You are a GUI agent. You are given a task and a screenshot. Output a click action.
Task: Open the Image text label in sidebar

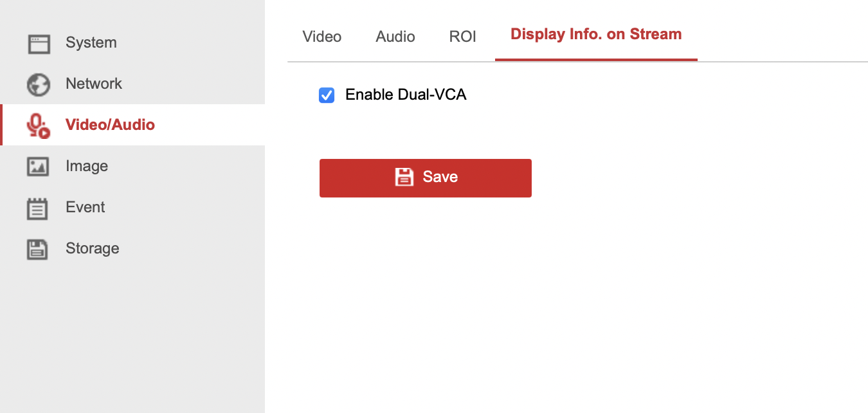87,166
